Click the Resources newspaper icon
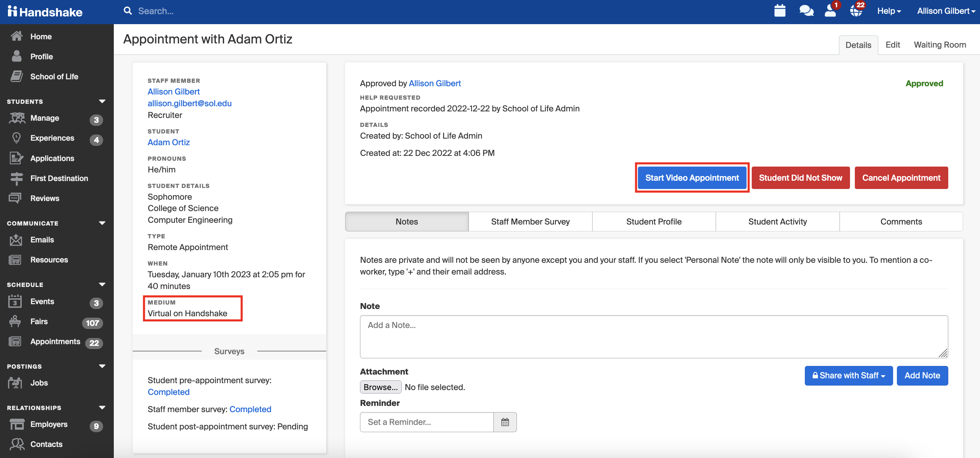 15,260
